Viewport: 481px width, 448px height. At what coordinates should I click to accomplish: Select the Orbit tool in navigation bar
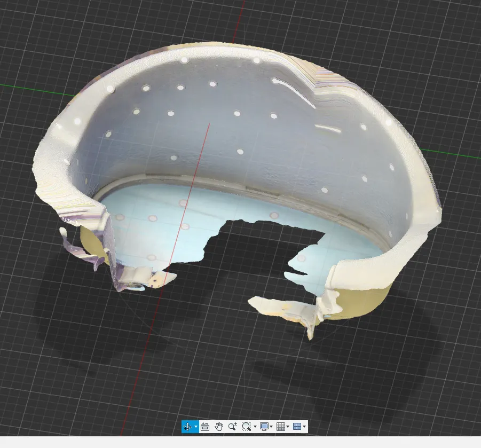187,427
